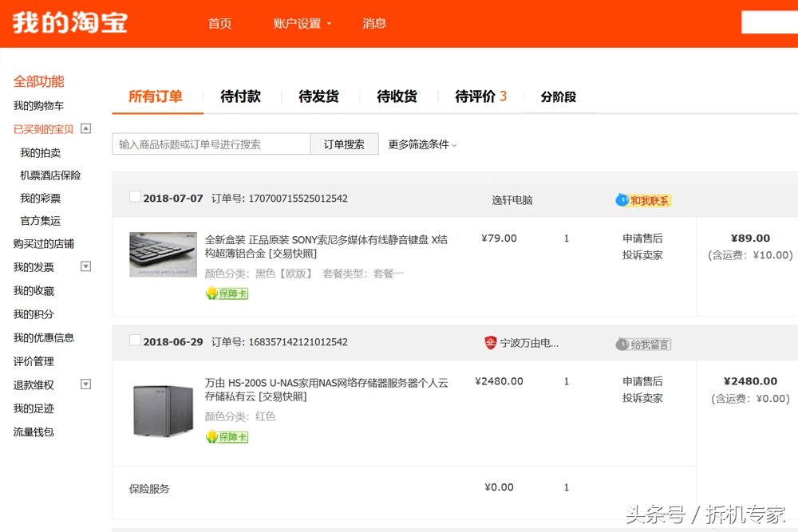Switch to the 待付款 tab
798x532 pixels.
240,97
